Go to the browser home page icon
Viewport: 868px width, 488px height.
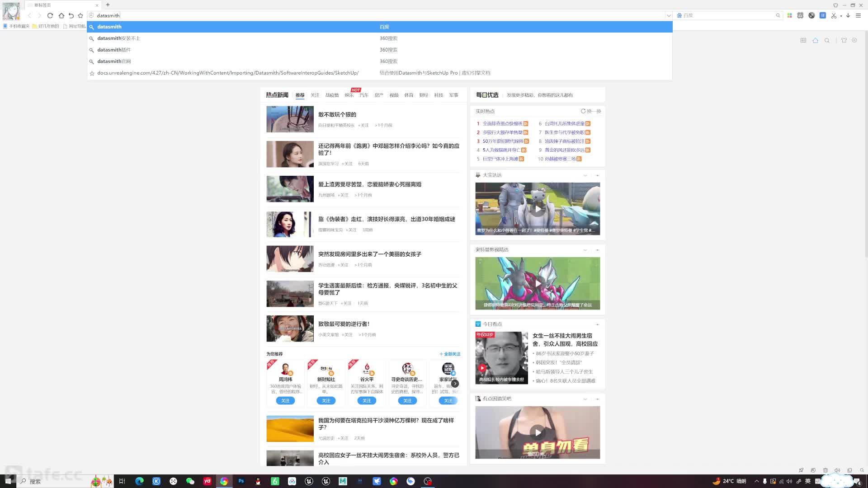coord(61,15)
